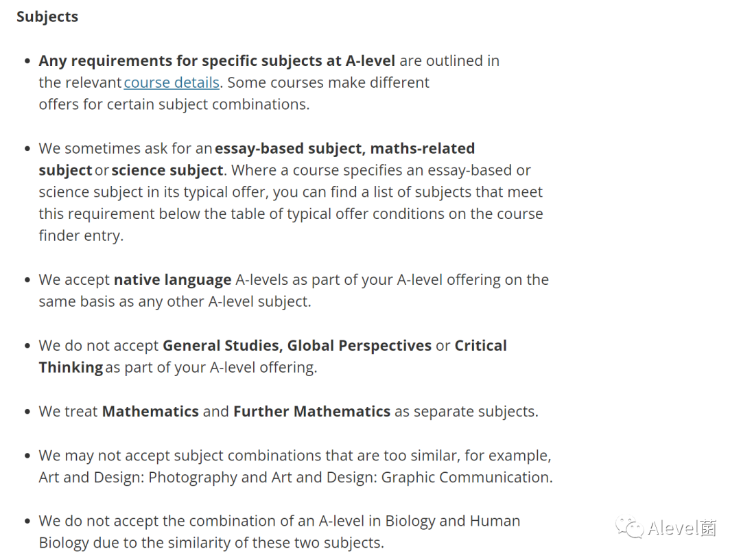
Task: Click the Alevel菌 watermark text
Action: (x=682, y=528)
